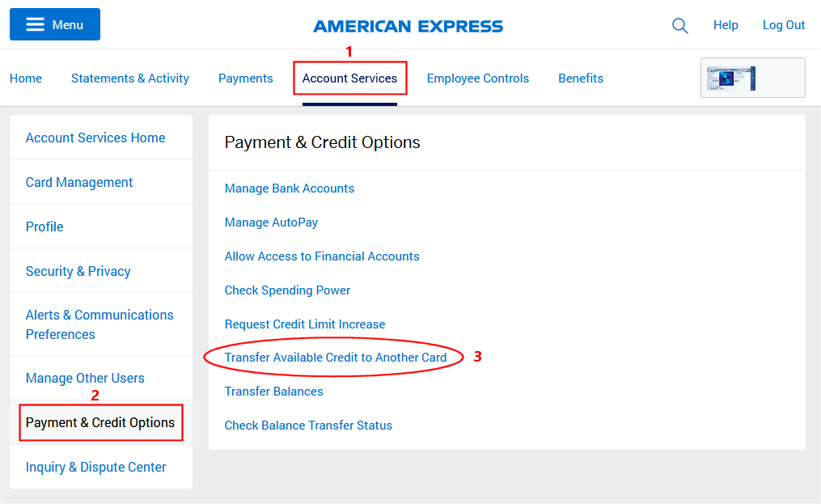Image resolution: width=821 pixels, height=504 pixels.
Task: Open Request Credit Limit Increase link
Action: [305, 324]
